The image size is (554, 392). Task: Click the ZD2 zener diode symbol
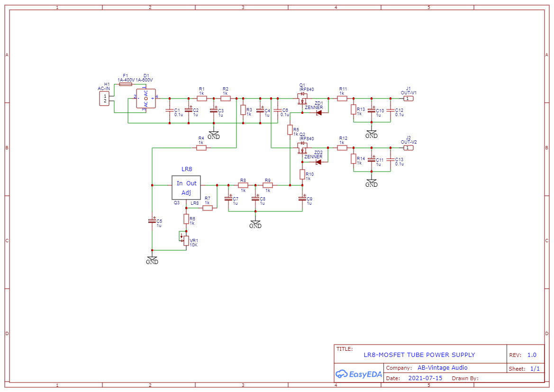[318, 162]
